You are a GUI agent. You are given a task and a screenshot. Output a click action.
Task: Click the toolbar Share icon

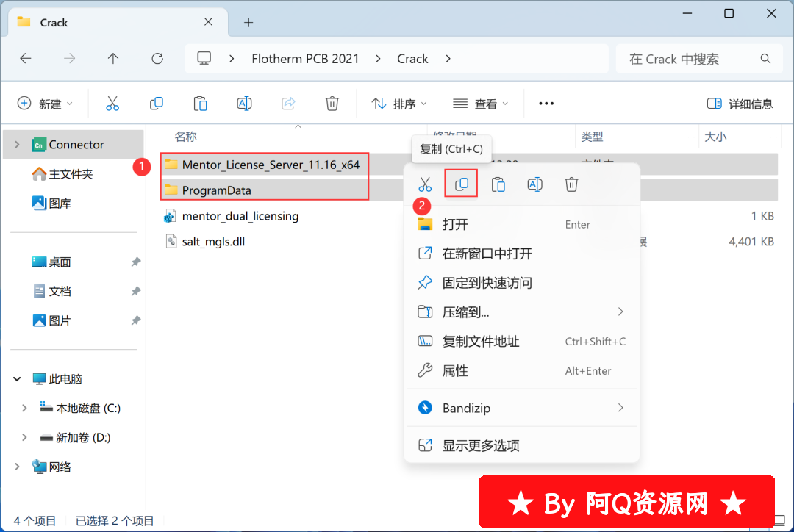point(288,104)
